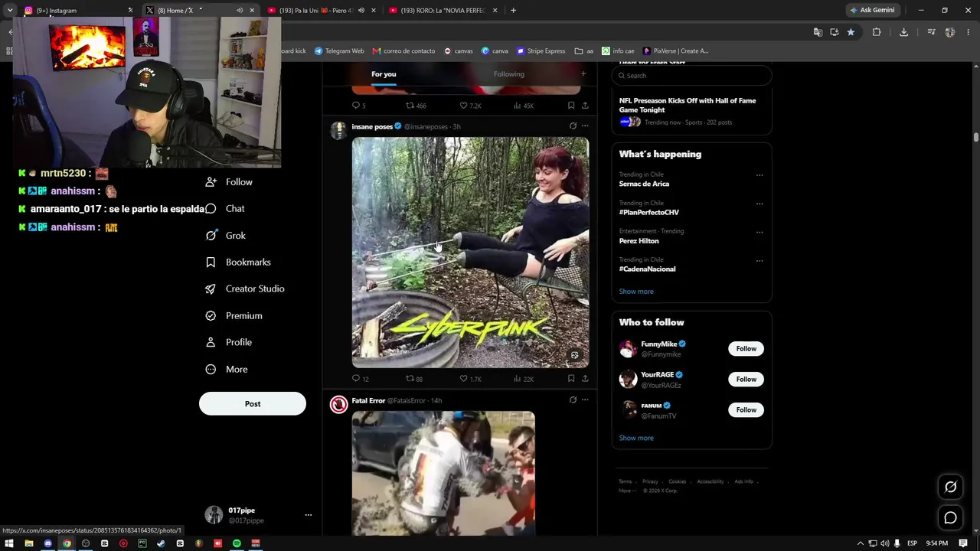
Task: Open the insane poses profile avatar
Action: click(x=338, y=130)
